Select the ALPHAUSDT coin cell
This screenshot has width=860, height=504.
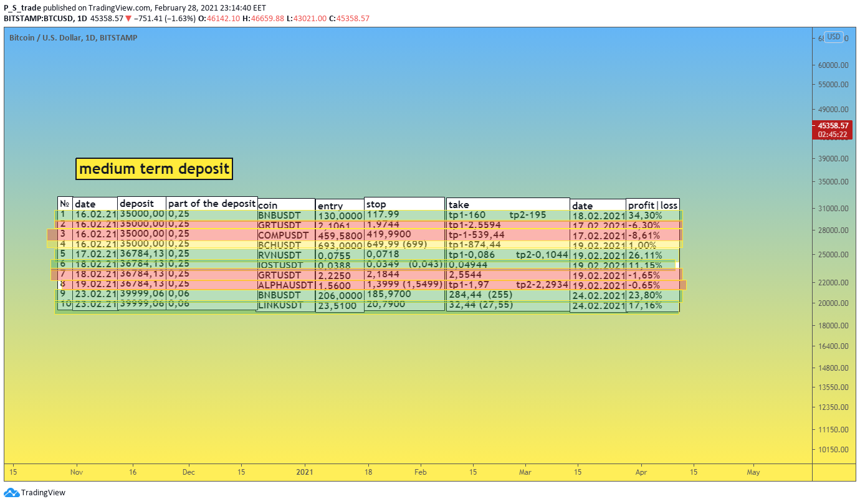[x=285, y=285]
